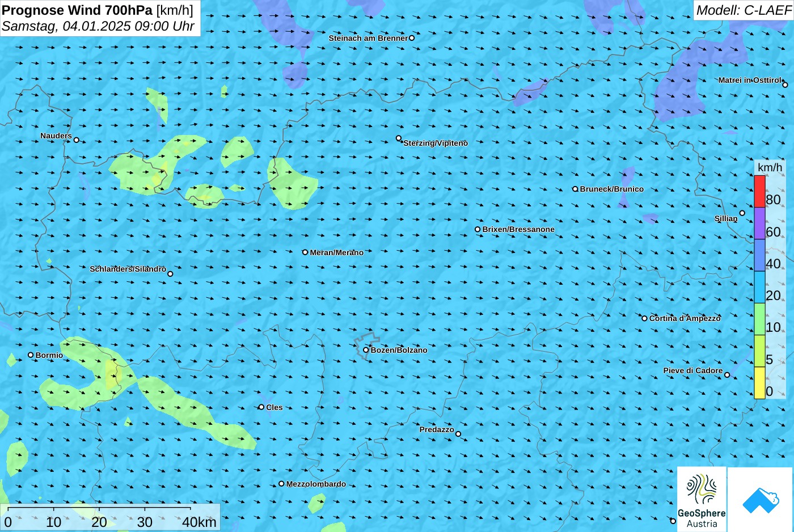Click the Sterzing/Vipiteno marker dot
This screenshot has width=794, height=532.
[x=399, y=138]
